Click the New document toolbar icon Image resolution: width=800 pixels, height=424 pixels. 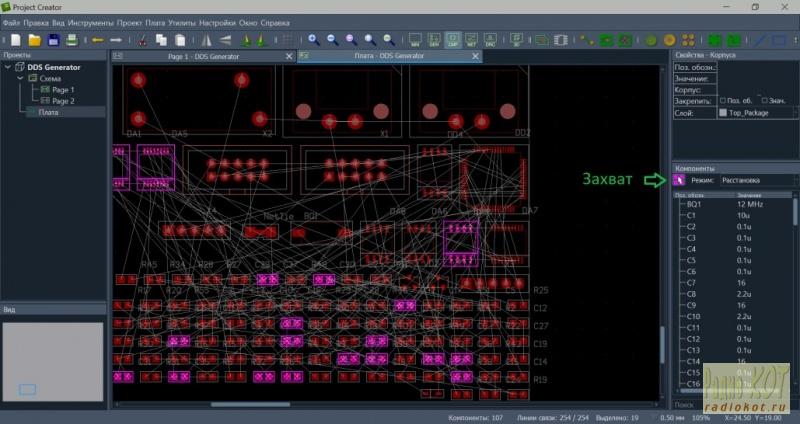click(14, 40)
